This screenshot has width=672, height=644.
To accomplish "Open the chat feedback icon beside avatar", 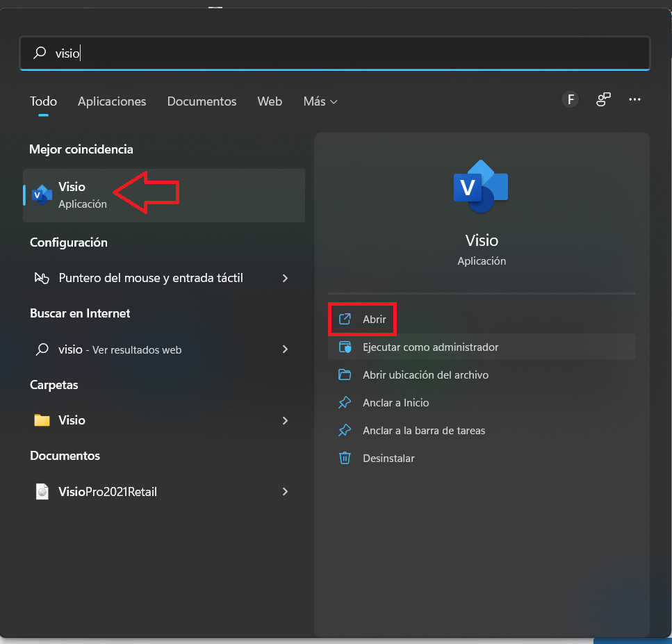I will 603,100.
